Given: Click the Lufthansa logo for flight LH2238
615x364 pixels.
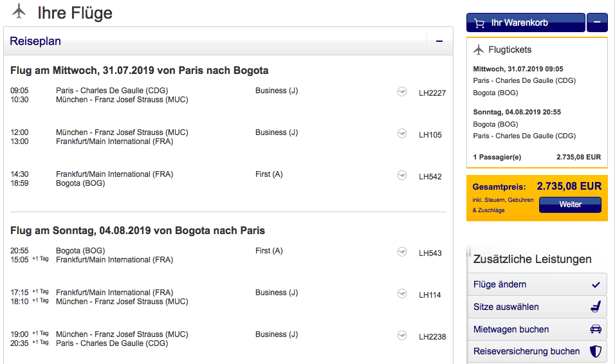Looking at the screenshot, I should 402,336.
